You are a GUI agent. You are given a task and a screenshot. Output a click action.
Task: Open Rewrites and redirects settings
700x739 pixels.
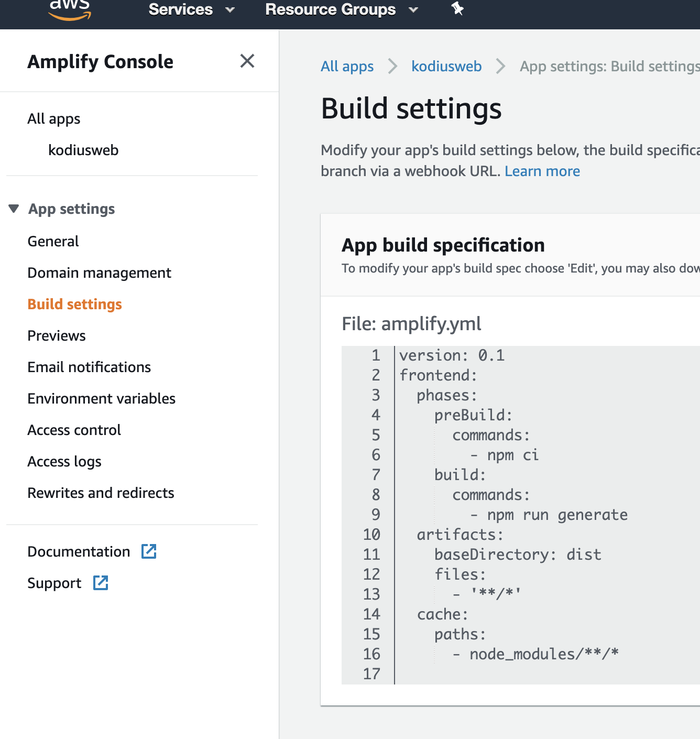tap(101, 493)
